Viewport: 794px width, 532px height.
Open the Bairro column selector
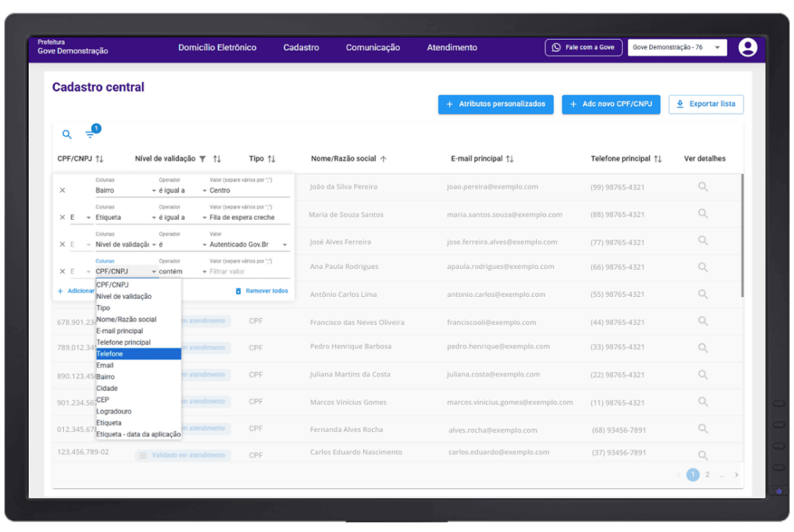point(126,191)
